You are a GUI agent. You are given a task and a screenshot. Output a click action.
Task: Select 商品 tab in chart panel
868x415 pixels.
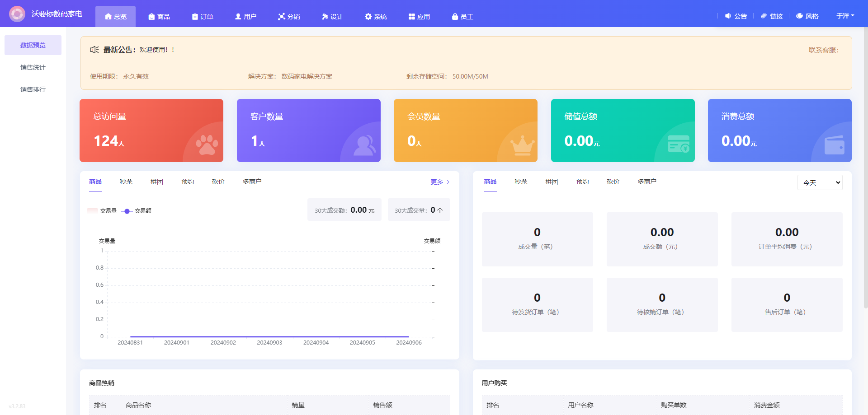pos(95,182)
